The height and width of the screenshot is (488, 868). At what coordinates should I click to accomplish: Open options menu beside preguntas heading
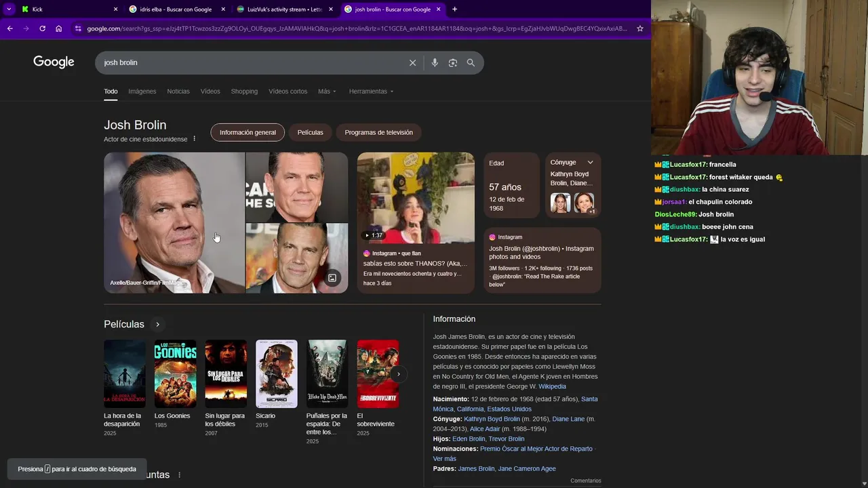(179, 475)
